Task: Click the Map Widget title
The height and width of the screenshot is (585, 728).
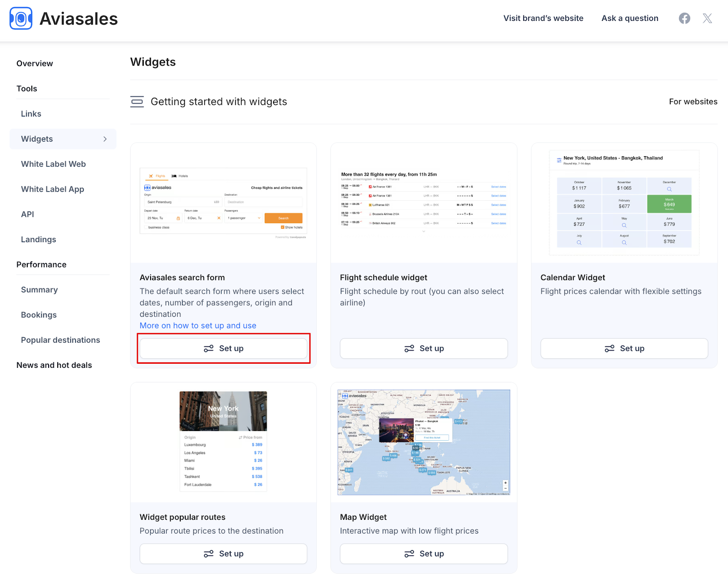Action: 363,517
